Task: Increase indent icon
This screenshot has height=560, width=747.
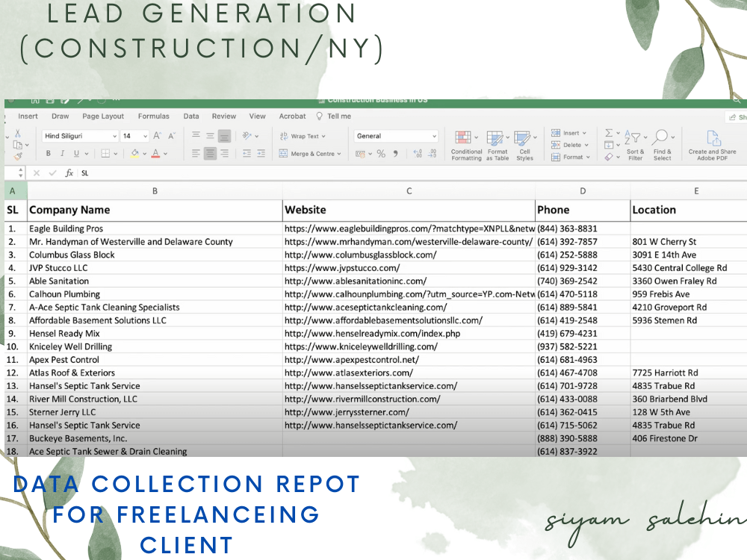Action: [x=261, y=153]
